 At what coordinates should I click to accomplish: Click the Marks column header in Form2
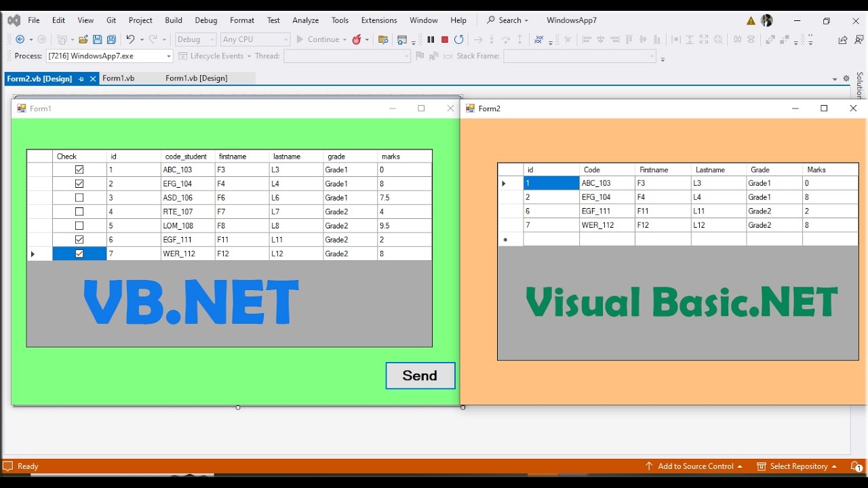[x=830, y=169]
